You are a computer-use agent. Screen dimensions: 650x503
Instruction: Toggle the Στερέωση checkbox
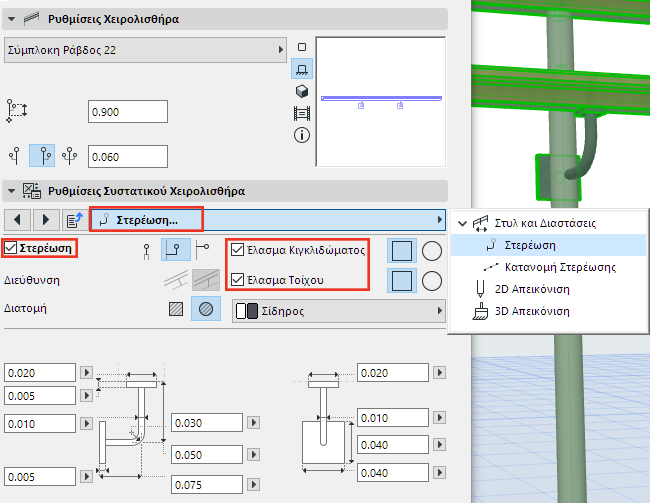pos(10,248)
